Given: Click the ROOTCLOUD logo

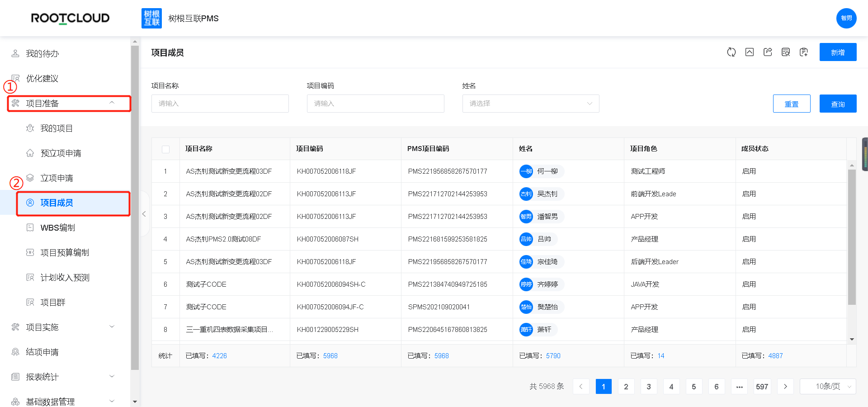Looking at the screenshot, I should tap(70, 18).
